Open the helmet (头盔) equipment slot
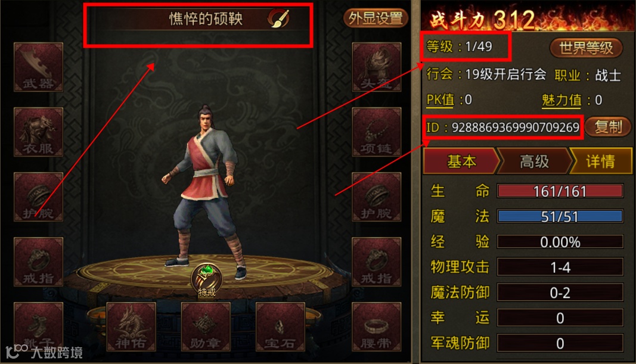Screen dimensions: 636x364 (376, 67)
